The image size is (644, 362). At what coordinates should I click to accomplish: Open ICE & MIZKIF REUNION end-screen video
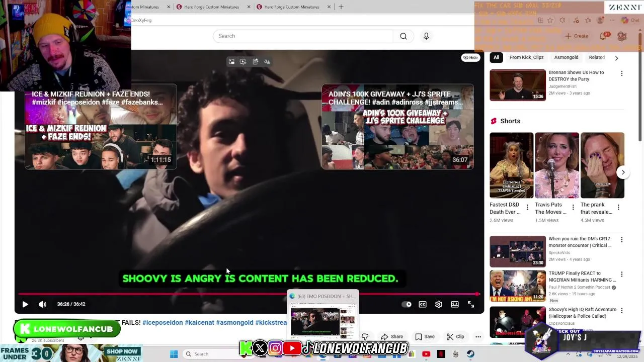pyautogui.click(x=101, y=127)
